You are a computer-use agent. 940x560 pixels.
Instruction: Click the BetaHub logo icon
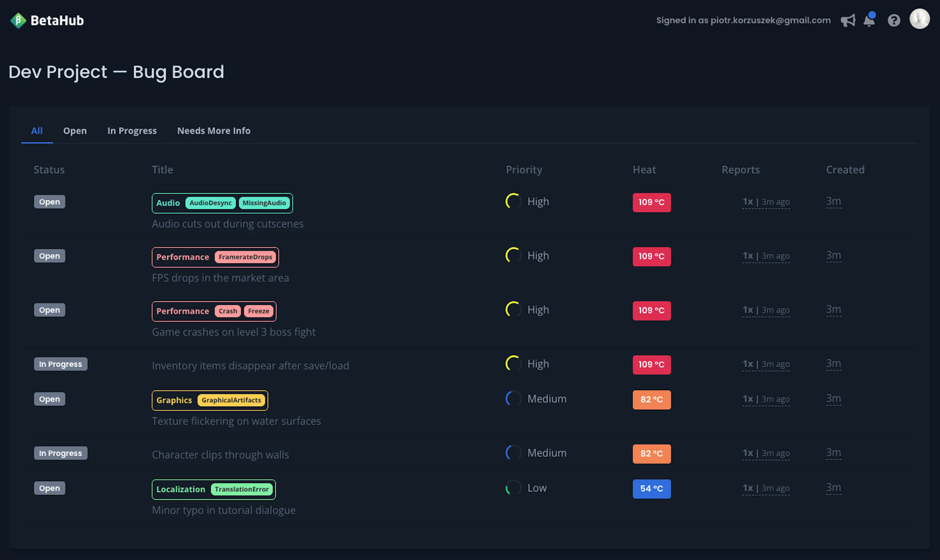pyautogui.click(x=18, y=20)
